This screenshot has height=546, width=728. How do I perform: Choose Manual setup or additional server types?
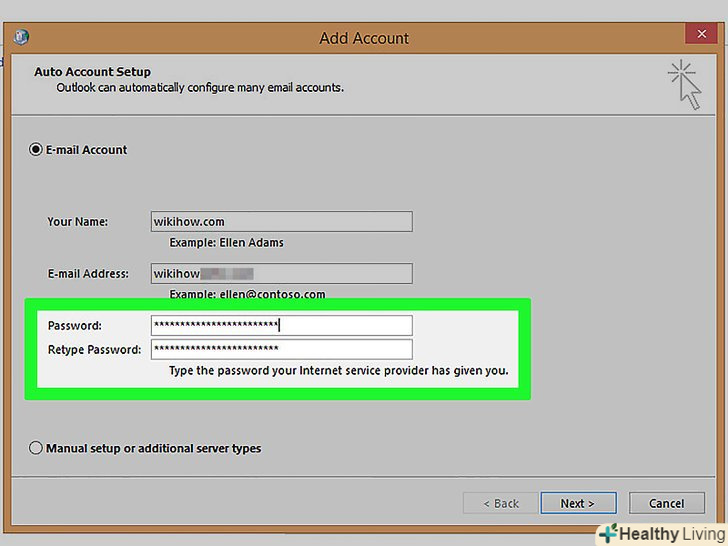click(36, 448)
